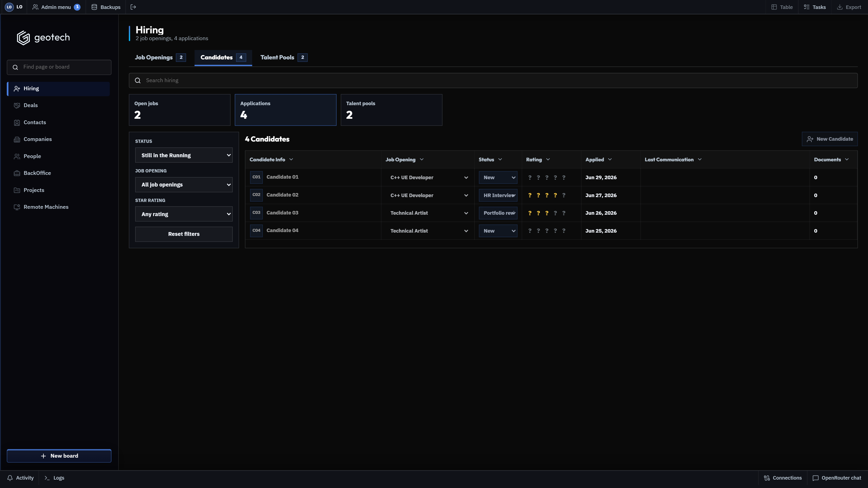The width and height of the screenshot is (868, 488).
Task: Open Rating column header chevron
Action: [x=548, y=160]
